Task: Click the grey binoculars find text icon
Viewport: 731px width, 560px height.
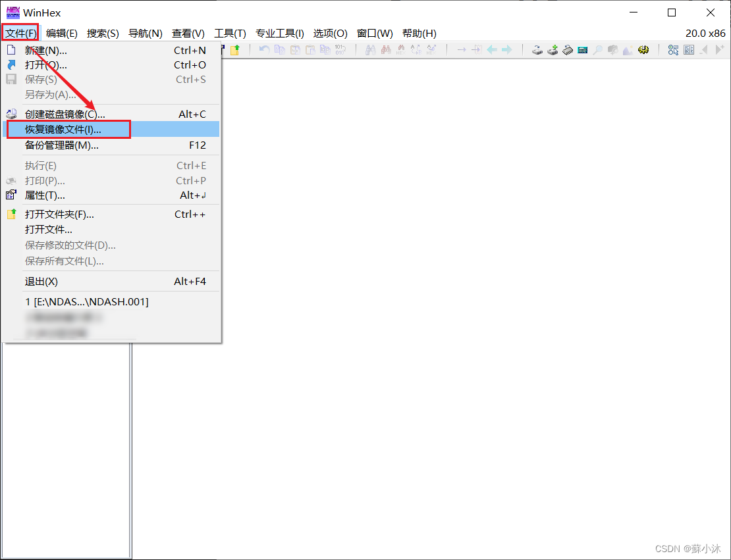Action: [x=371, y=49]
